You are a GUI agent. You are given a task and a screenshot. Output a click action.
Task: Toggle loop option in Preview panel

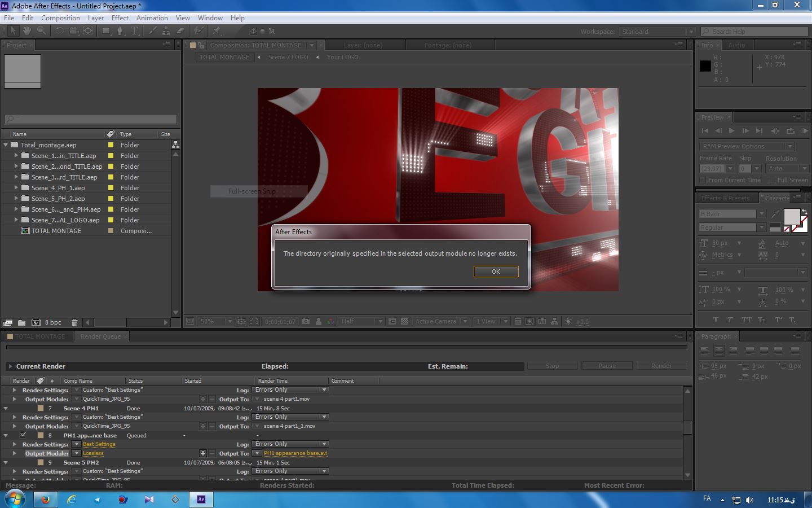click(x=790, y=131)
